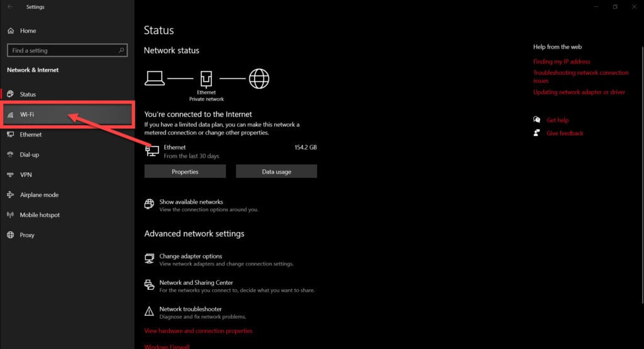Open Troubleshooting network connection issues link
The height and width of the screenshot is (349, 644).
(x=580, y=76)
